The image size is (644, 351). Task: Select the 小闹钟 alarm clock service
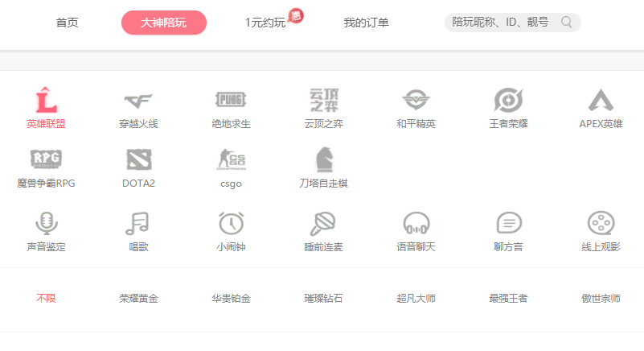tap(231, 223)
